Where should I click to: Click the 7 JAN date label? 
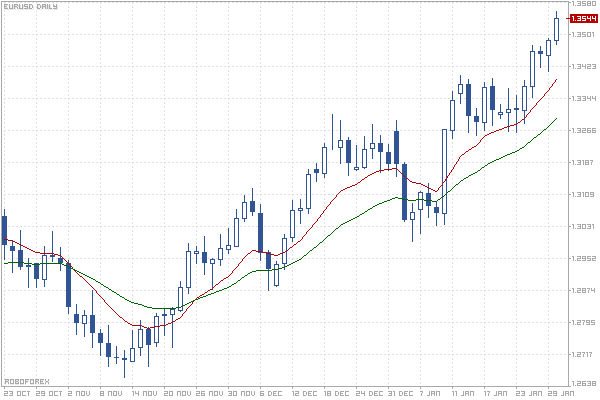[430, 393]
